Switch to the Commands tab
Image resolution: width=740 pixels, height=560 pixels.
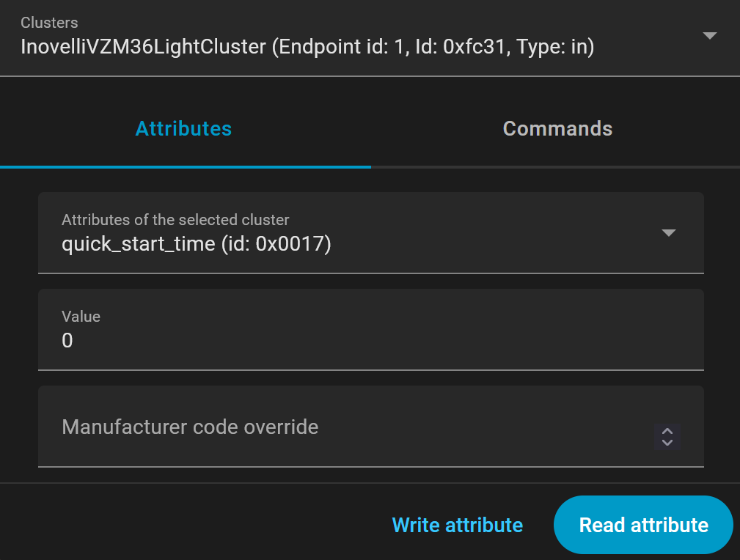pyautogui.click(x=557, y=129)
